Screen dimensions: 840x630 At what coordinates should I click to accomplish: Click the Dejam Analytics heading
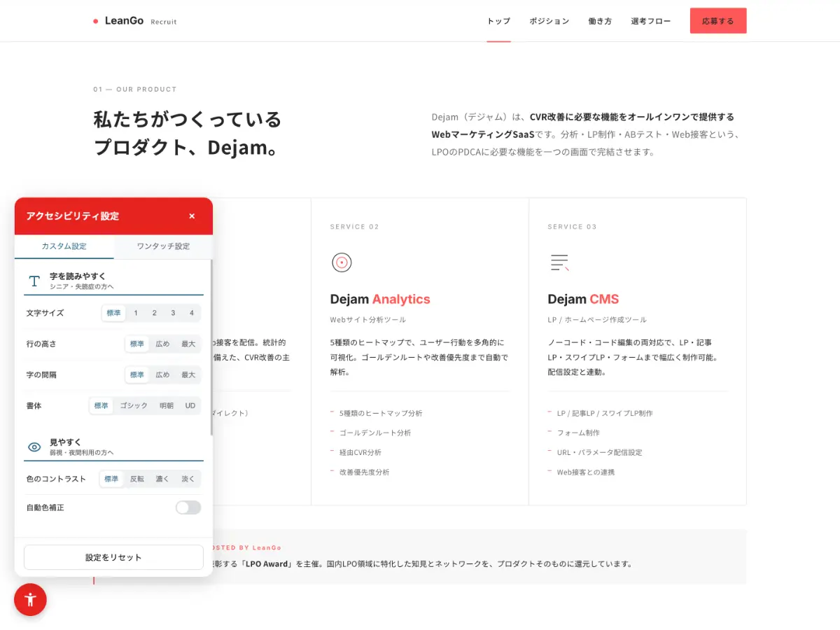(380, 299)
